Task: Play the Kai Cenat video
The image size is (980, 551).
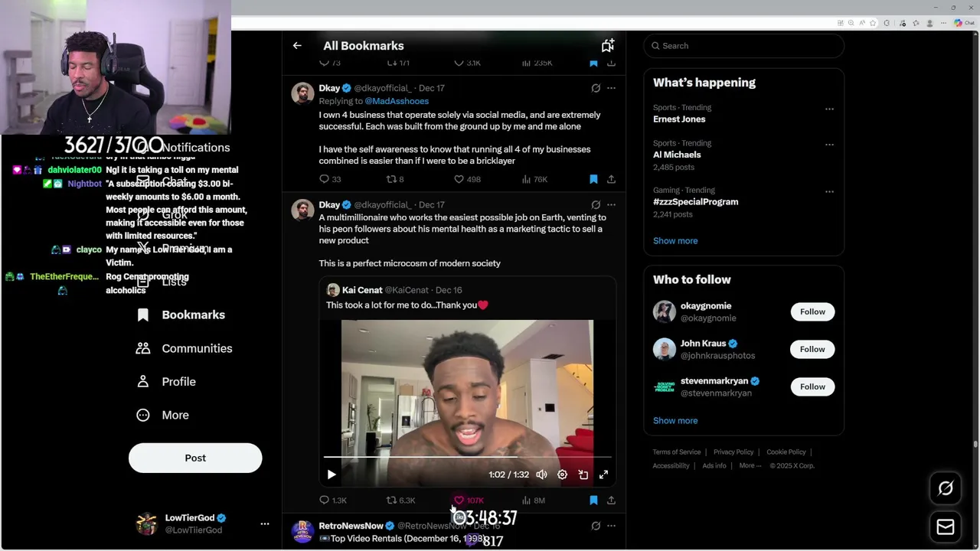Action: [332, 474]
